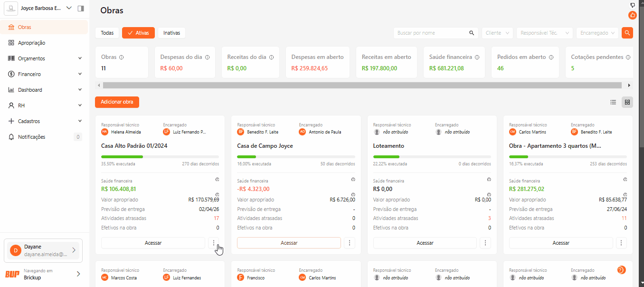This screenshot has height=287, width=644.
Task: Open more options for Casa de Campo Joyce
Action: pyautogui.click(x=350, y=243)
